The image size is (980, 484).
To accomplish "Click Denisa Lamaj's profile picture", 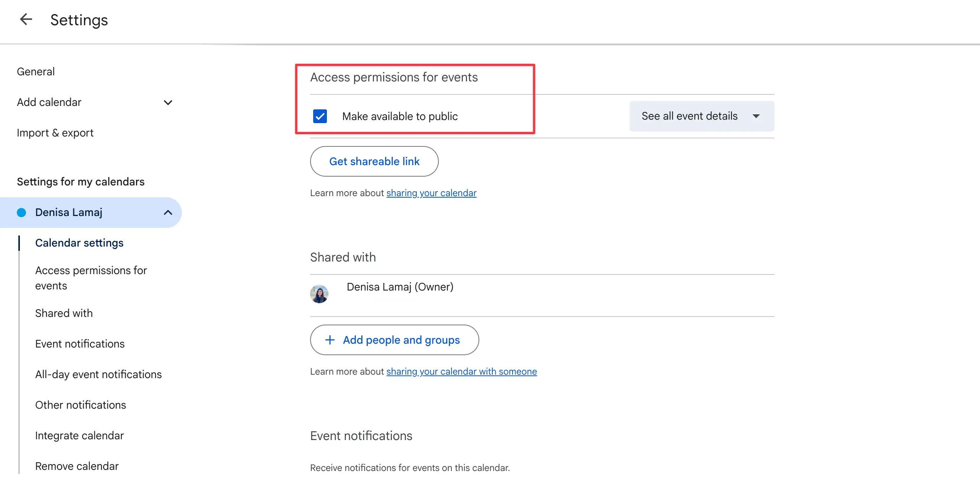I will click(x=319, y=294).
